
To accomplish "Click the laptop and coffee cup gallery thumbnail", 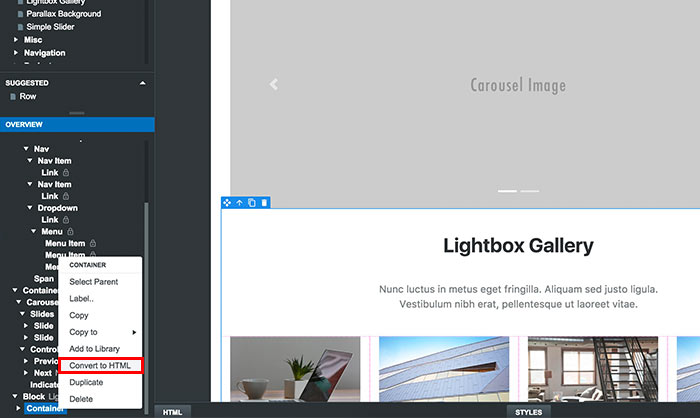I will click(295, 369).
